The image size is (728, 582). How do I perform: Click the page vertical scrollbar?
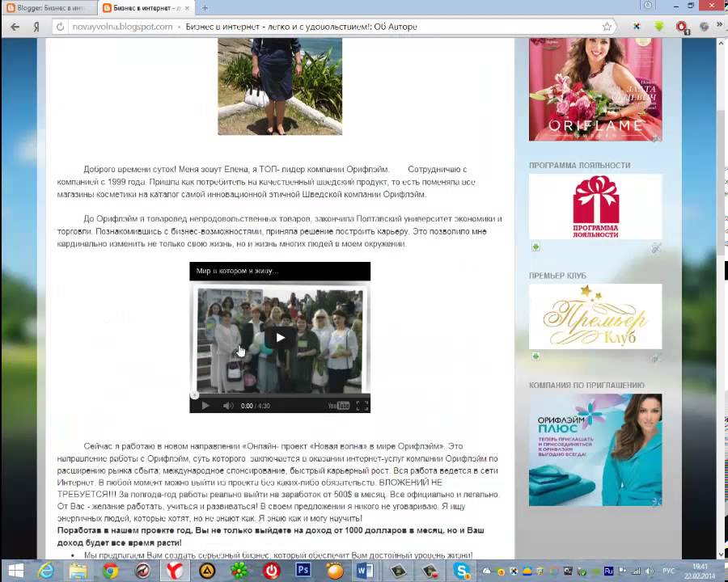[x=721, y=181]
